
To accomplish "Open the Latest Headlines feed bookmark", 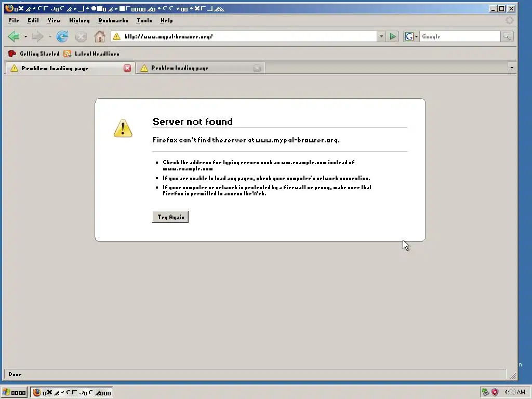I will (x=91, y=54).
